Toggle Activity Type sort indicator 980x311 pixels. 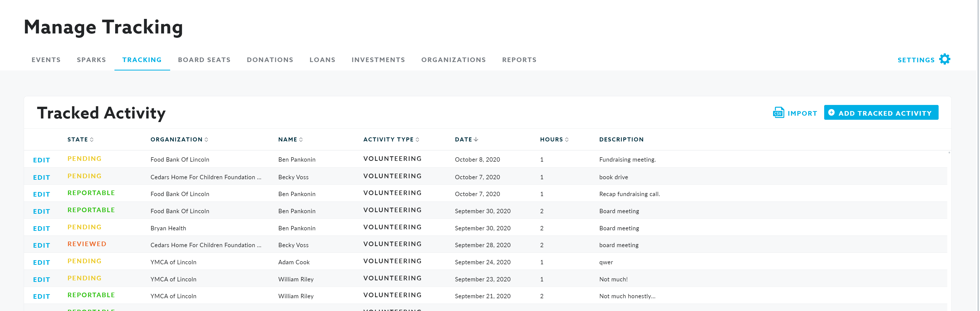point(417,139)
